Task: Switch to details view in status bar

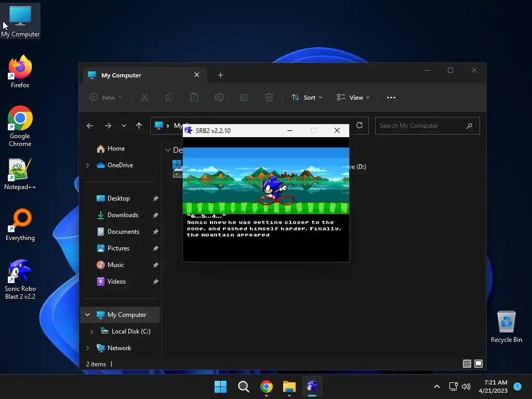Action: click(x=467, y=364)
